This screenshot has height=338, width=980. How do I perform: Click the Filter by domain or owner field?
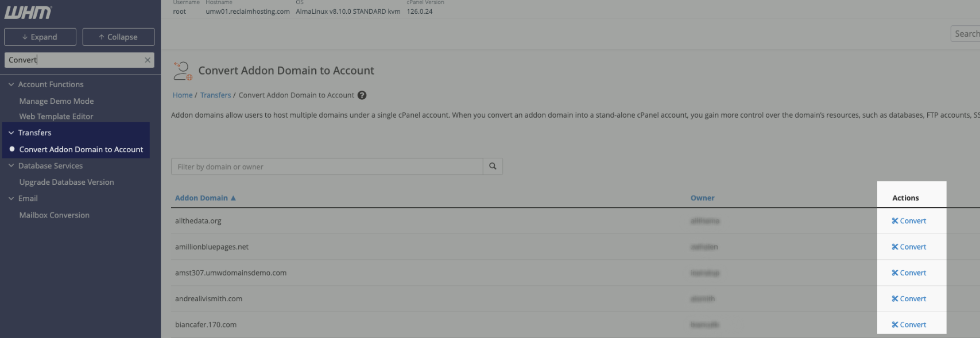[x=327, y=166]
